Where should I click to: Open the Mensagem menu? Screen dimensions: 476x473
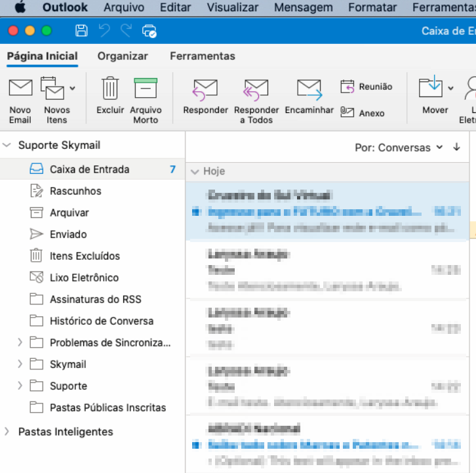[x=304, y=7]
